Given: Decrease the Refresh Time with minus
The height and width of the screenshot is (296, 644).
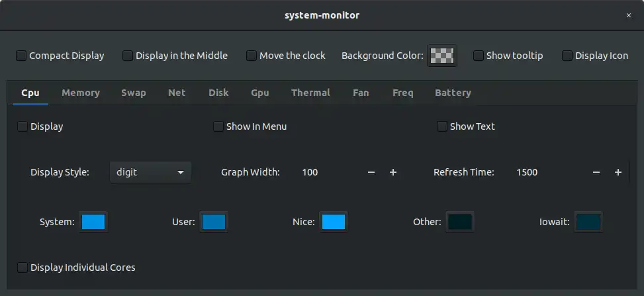Looking at the screenshot, I should pos(596,172).
